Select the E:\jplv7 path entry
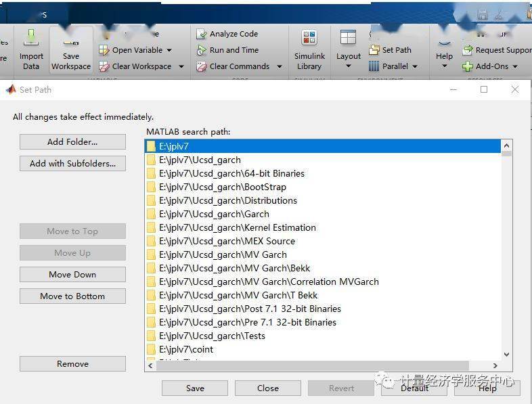 (323, 146)
